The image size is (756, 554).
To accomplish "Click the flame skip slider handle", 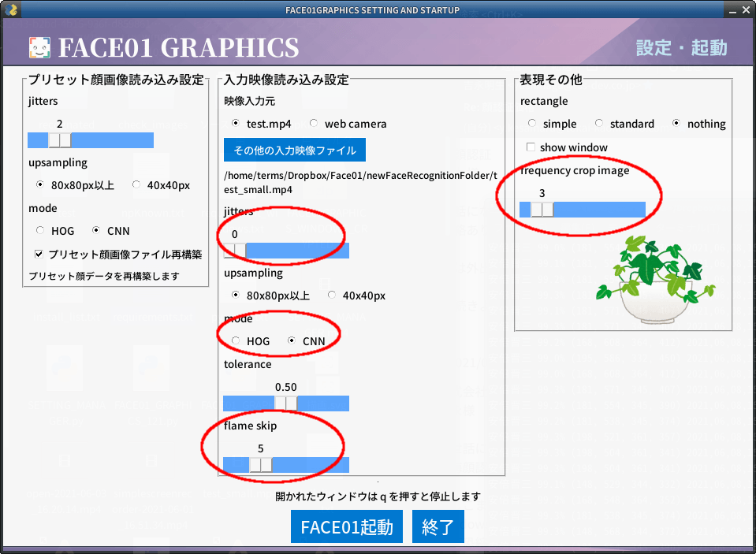I will coord(260,465).
